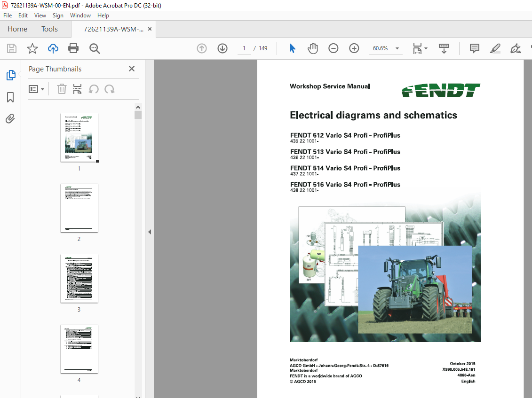Viewport: 532px width, 398px height.
Task: Open Attachments paperclip panel
Action: [10, 119]
